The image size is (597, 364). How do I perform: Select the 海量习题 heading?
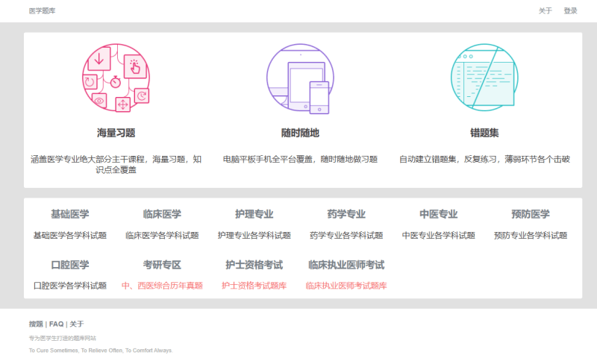click(116, 133)
